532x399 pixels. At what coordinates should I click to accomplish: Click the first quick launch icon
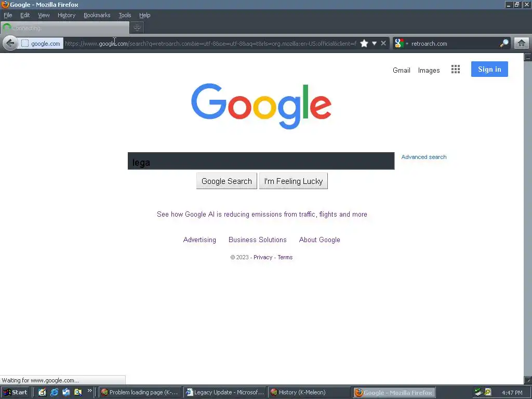tap(42, 393)
